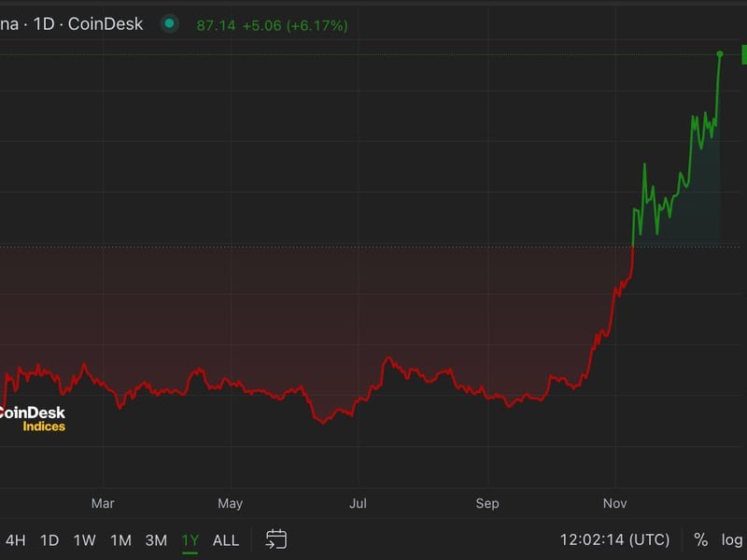
Task: Click the green endpoint marker on price line
Action: coord(720,54)
